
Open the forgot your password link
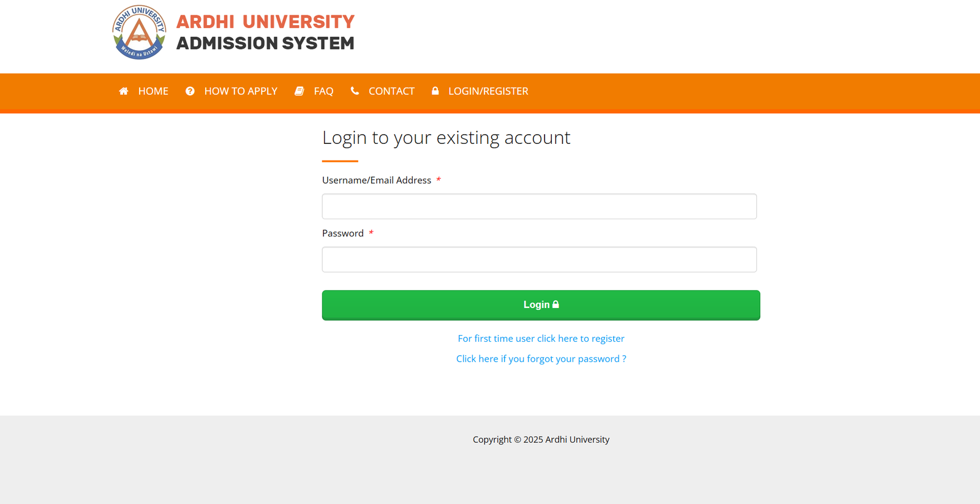point(541,359)
